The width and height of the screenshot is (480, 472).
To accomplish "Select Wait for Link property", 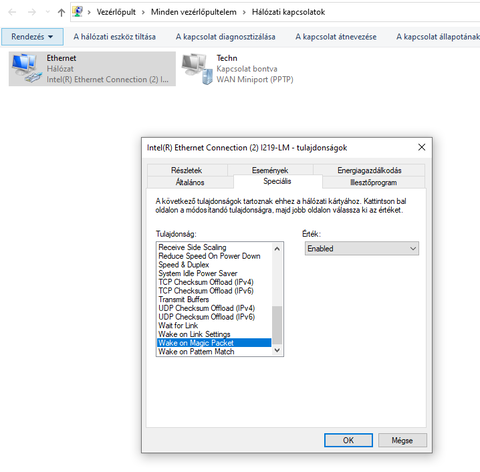I will click(214, 325).
